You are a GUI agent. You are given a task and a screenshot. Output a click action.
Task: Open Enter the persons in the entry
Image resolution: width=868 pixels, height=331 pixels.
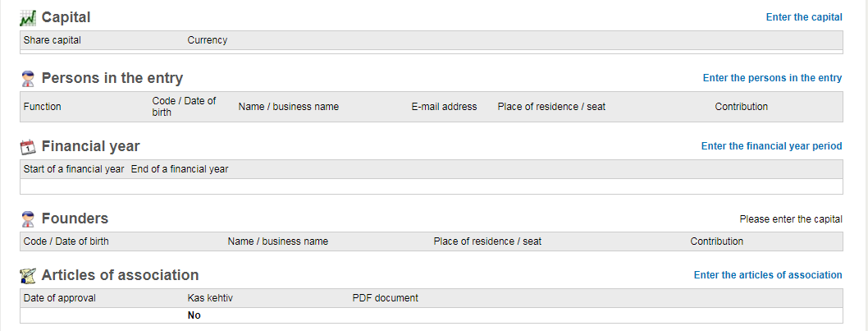point(772,78)
